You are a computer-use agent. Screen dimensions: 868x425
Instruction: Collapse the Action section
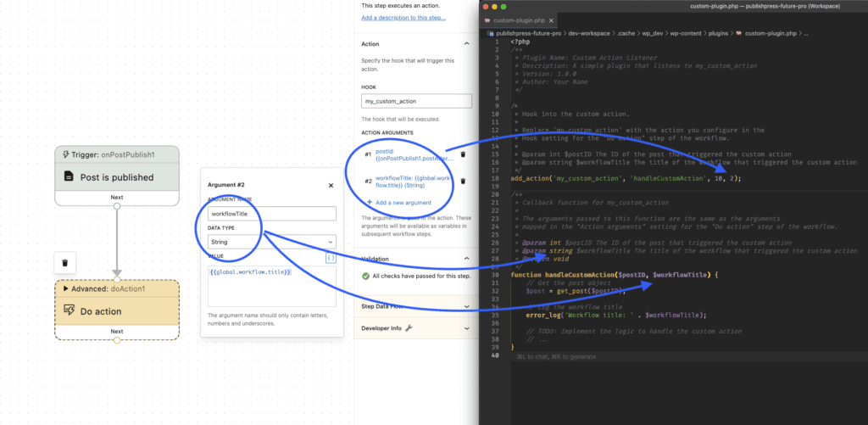tap(465, 43)
